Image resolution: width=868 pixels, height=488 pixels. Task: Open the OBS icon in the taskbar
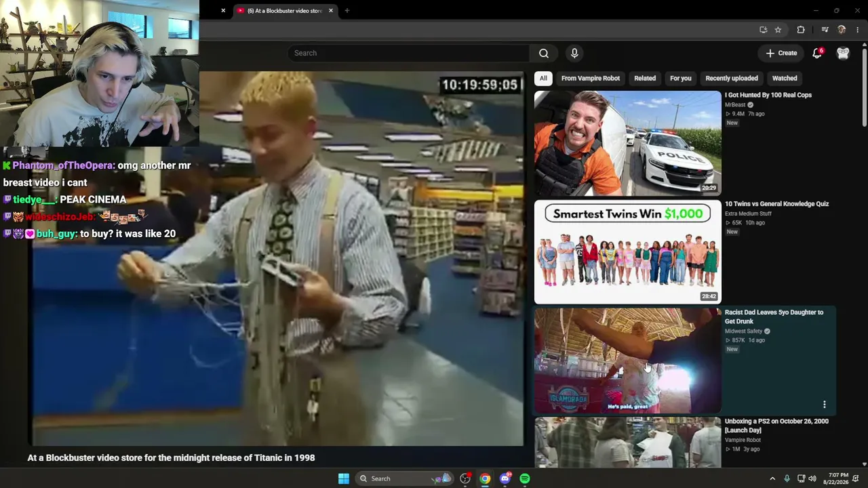[465, 479]
